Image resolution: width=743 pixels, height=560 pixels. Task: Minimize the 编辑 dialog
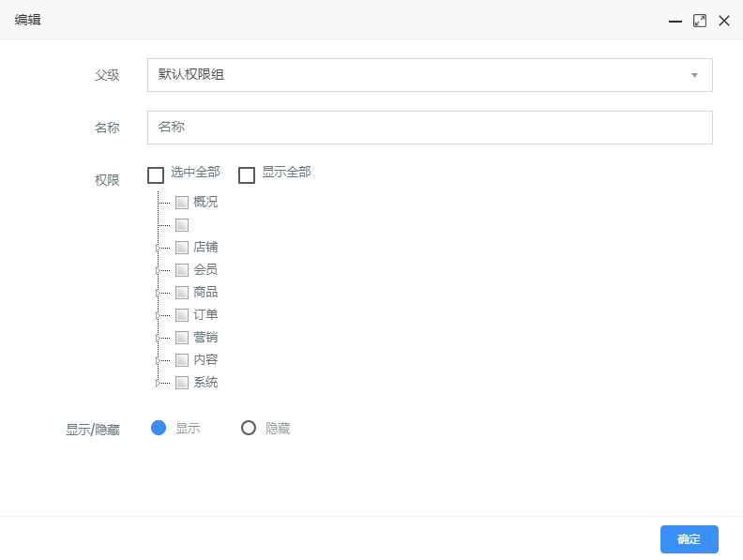(675, 21)
